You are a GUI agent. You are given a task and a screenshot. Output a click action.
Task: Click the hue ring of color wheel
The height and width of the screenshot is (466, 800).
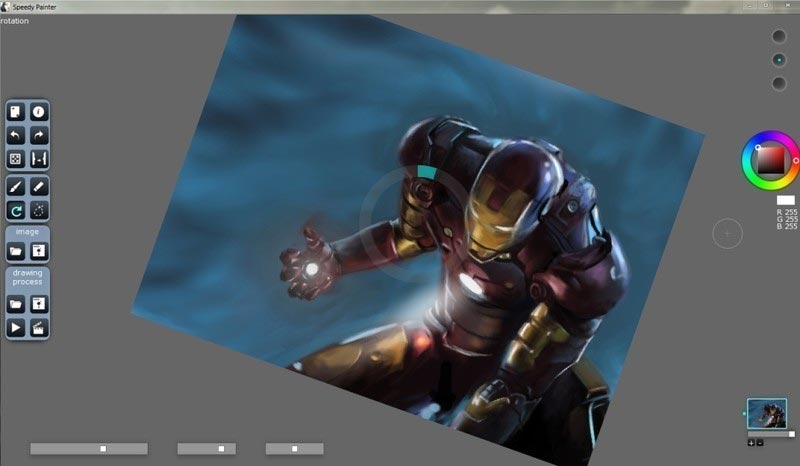[x=746, y=161]
